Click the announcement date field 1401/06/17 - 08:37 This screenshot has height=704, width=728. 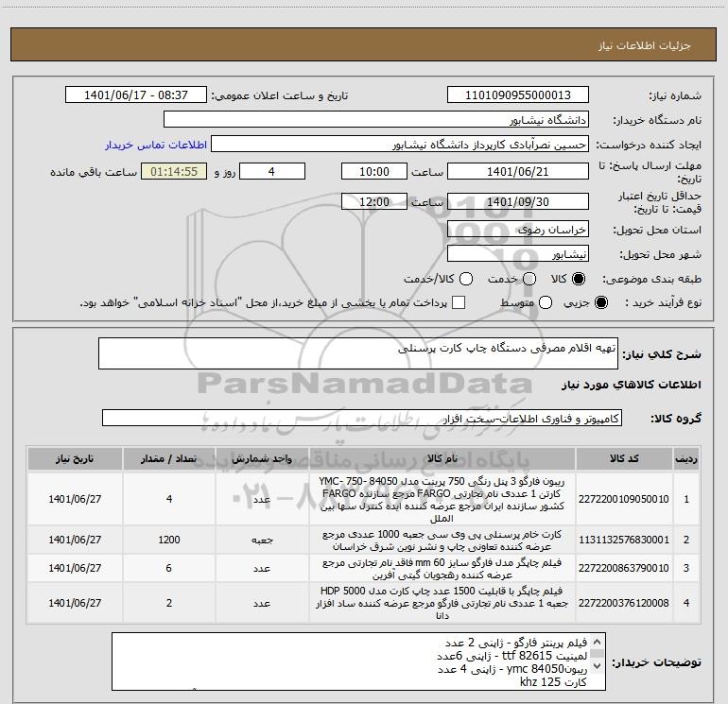pyautogui.click(x=136, y=94)
